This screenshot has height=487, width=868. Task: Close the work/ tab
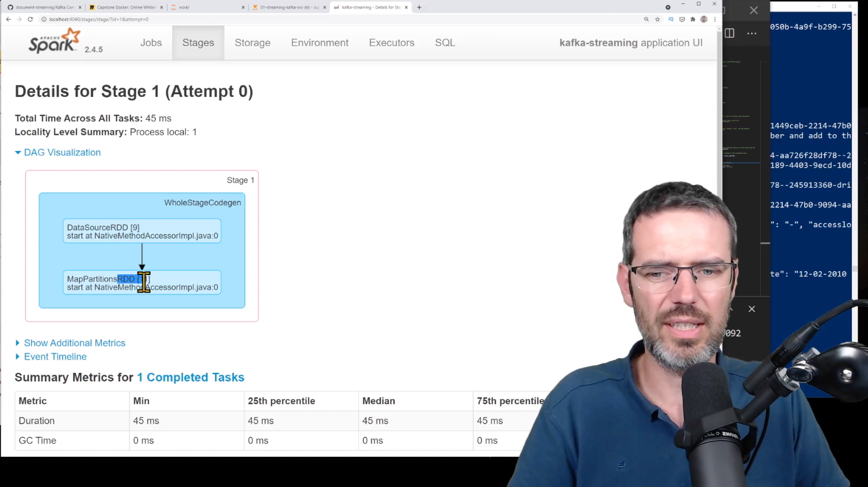[243, 8]
